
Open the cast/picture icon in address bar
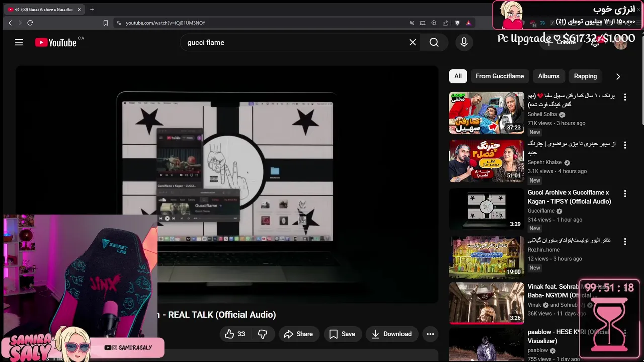(423, 23)
